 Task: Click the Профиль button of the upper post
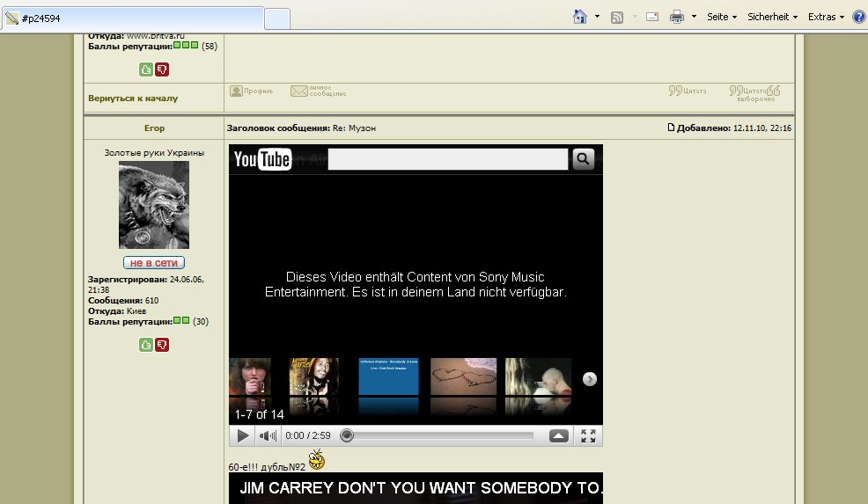pyautogui.click(x=251, y=91)
